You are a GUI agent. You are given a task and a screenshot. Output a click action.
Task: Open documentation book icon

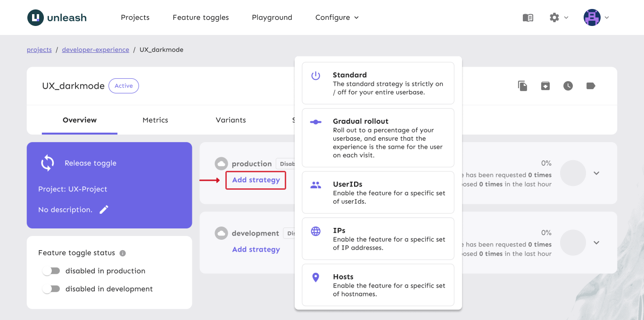click(x=528, y=17)
